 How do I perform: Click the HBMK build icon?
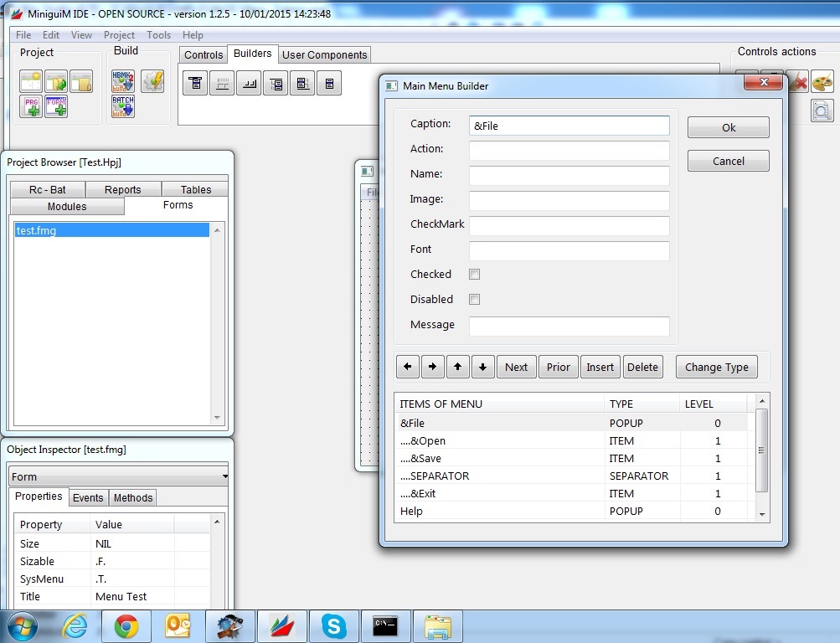pyautogui.click(x=123, y=81)
